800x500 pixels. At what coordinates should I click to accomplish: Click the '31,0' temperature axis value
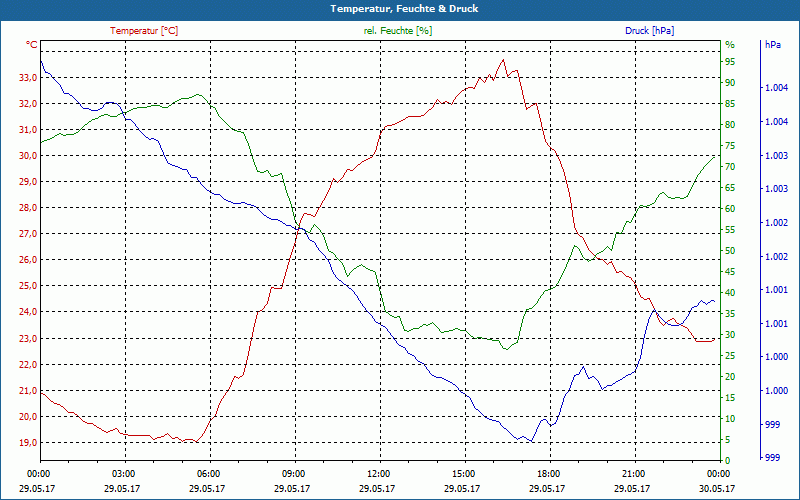(x=28, y=130)
